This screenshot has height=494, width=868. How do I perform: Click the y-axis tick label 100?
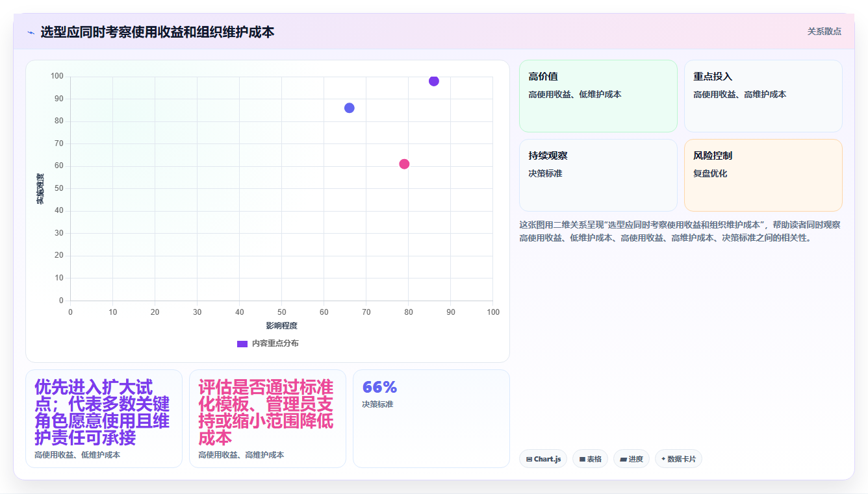point(57,77)
